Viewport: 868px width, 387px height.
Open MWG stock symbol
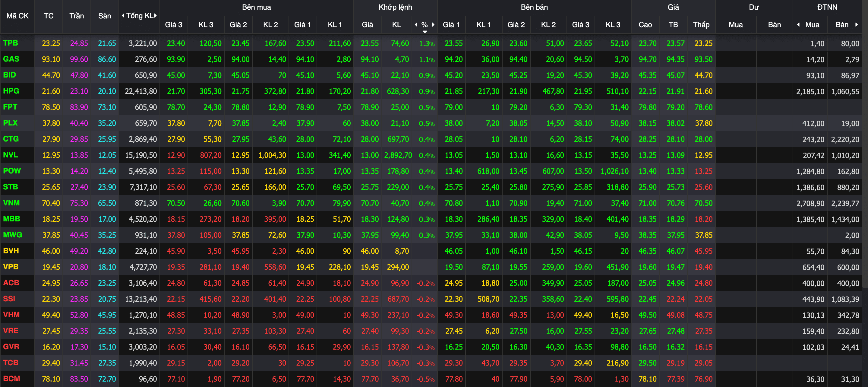(x=12, y=235)
